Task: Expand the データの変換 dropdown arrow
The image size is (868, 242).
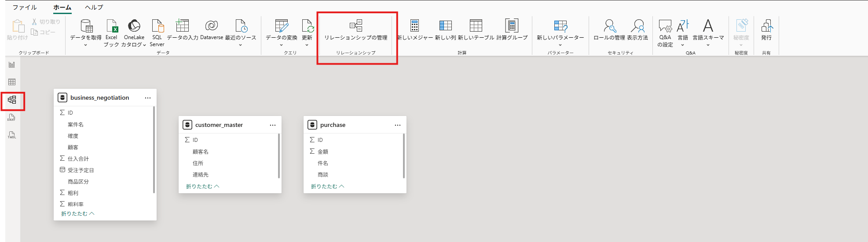Action: (281, 45)
